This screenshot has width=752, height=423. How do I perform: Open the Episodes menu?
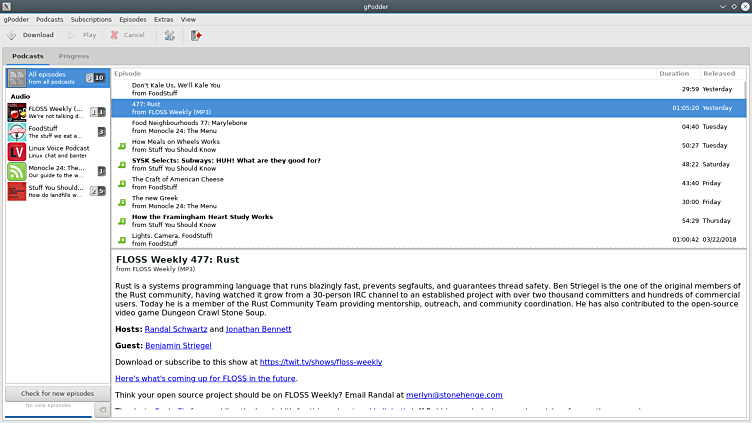[132, 19]
